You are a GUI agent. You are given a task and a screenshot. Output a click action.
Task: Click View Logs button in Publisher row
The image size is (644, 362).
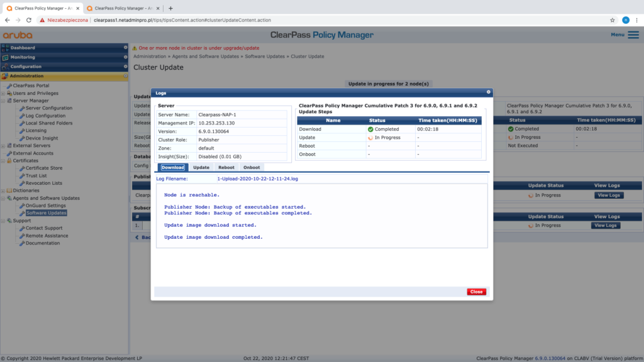(608, 195)
